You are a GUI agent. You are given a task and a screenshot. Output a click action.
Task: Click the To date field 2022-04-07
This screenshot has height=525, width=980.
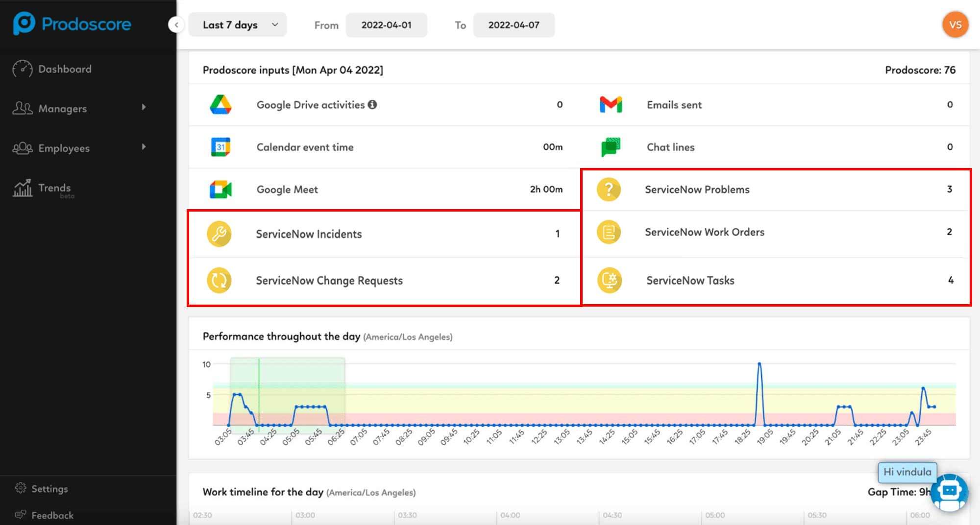point(514,25)
